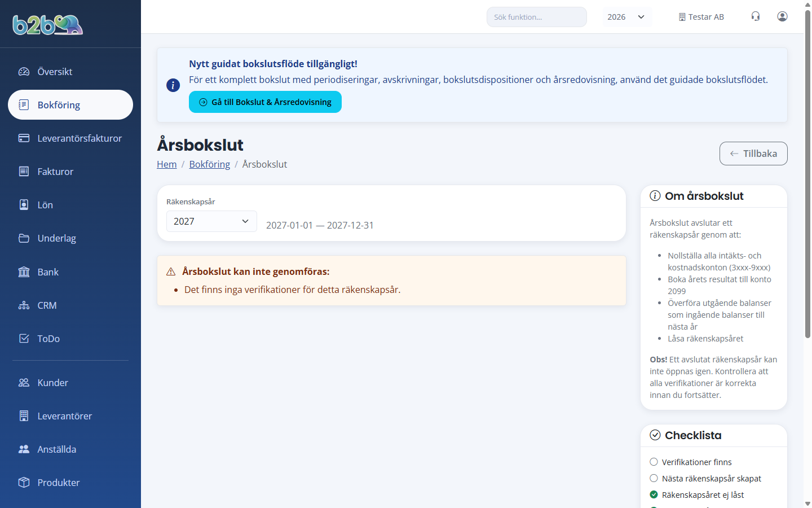
Task: Click the page vertical scrollbar
Action: (807, 174)
